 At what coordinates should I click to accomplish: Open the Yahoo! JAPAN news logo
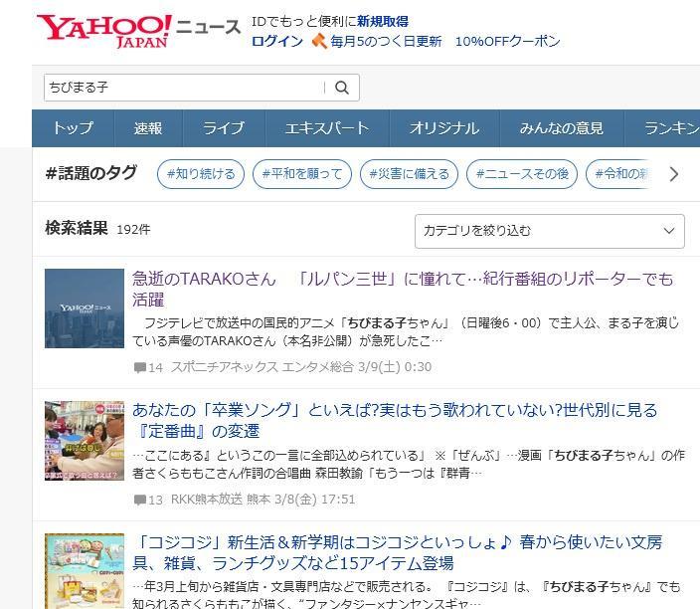coord(138,31)
